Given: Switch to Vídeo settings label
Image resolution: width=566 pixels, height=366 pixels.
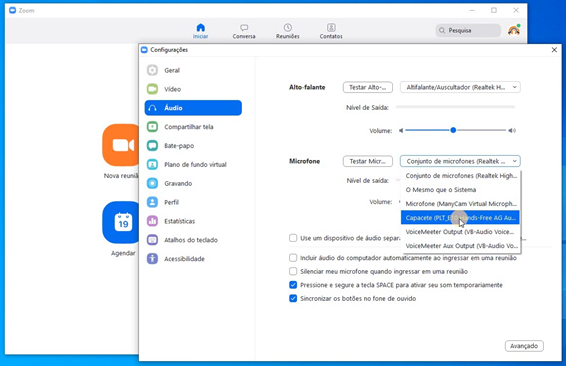Looking at the screenshot, I should [x=173, y=89].
